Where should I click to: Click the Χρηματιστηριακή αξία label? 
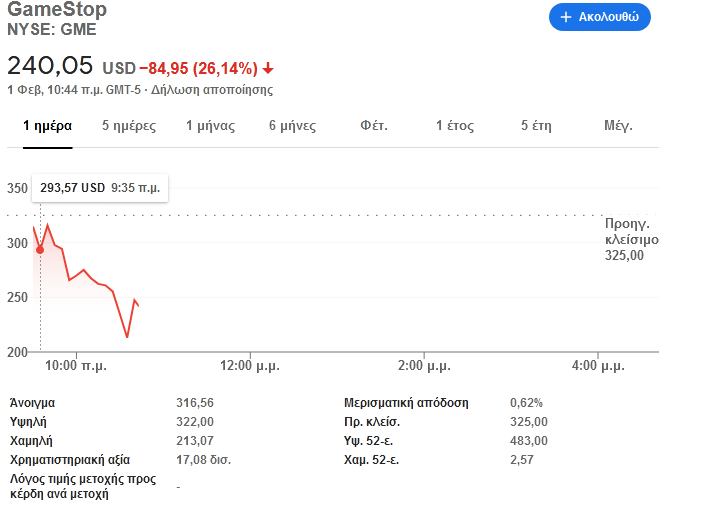point(70,460)
